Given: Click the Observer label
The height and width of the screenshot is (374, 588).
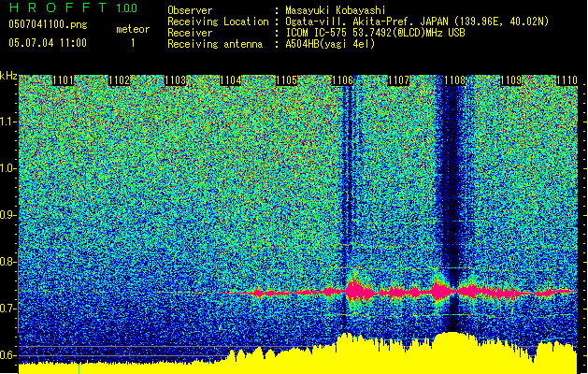Looking at the screenshot, I should point(190,10).
